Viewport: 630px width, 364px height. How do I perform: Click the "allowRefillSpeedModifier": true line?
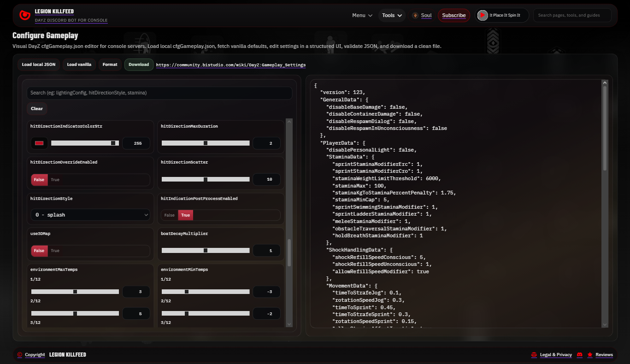[380, 271]
